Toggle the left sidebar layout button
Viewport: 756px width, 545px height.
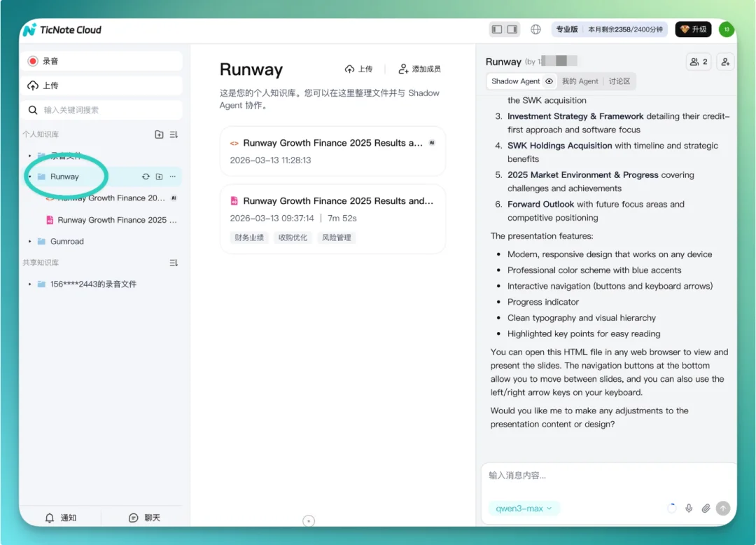497,29
